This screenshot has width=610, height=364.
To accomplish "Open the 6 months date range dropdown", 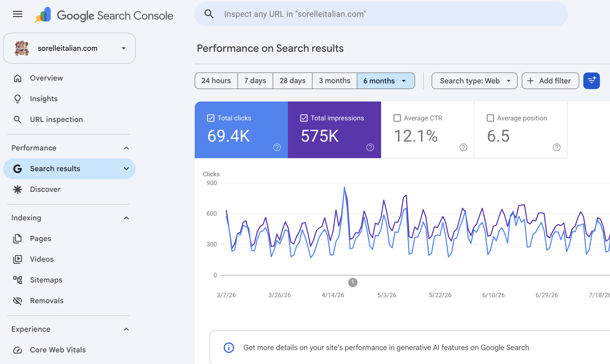I will [x=386, y=81].
